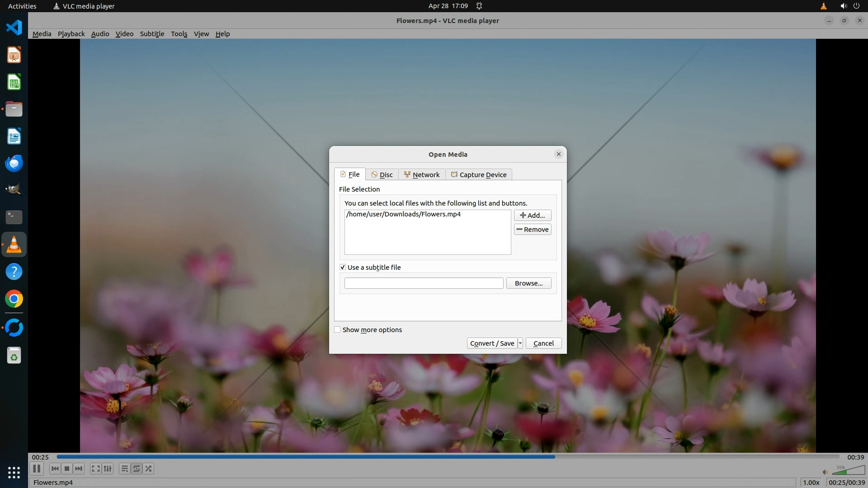Skip to next media item

pos(79,469)
